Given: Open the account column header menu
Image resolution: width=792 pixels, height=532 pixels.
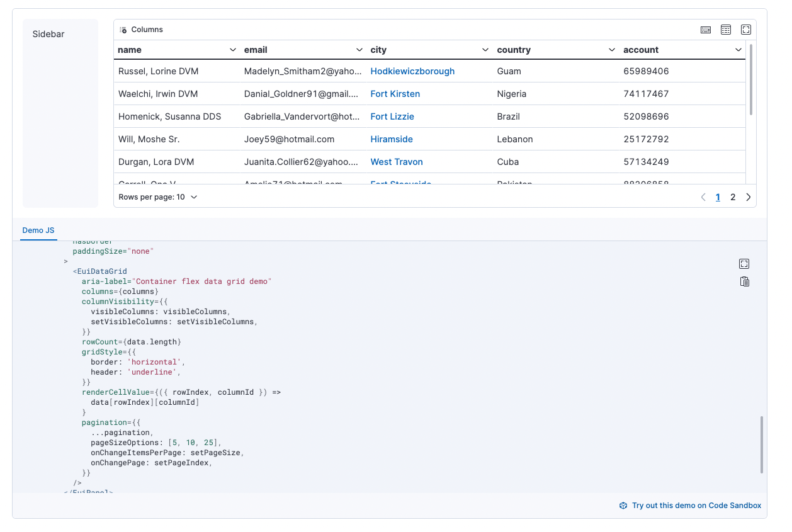Looking at the screenshot, I should coord(738,49).
